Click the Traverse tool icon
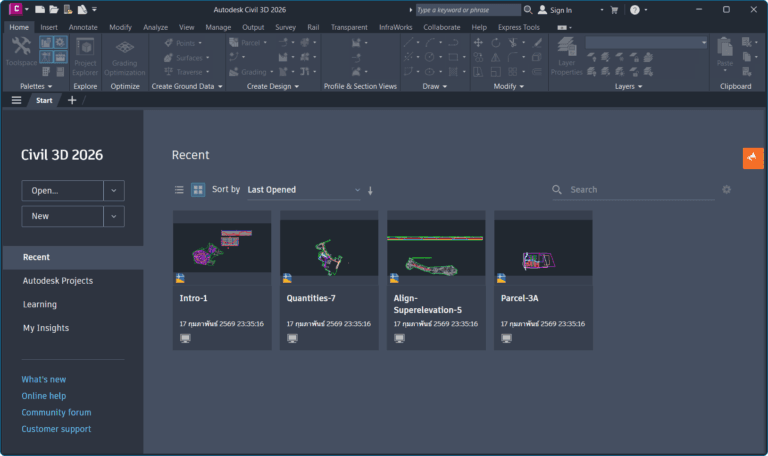This screenshot has height=456, width=768. (168, 72)
